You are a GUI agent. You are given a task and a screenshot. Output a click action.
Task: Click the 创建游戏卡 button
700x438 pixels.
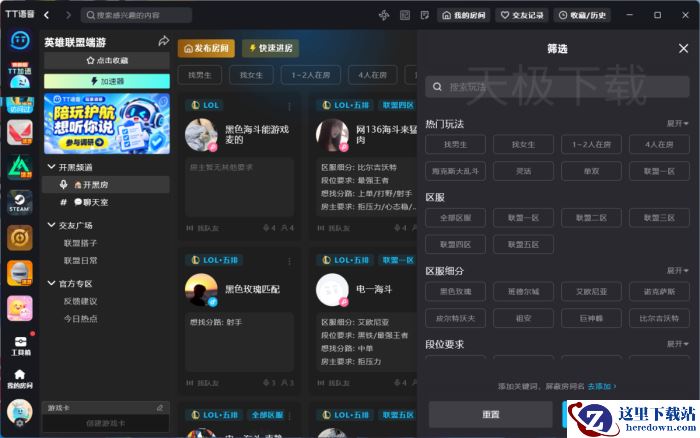click(x=106, y=423)
